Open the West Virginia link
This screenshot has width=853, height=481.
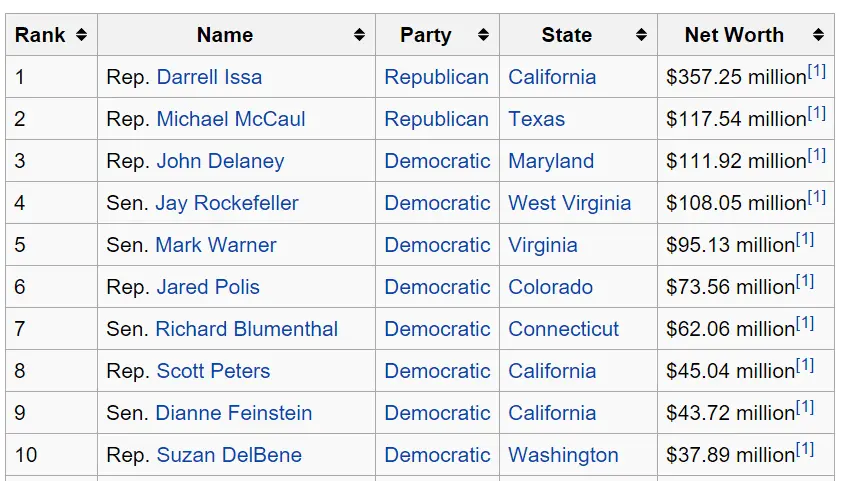[x=569, y=203]
